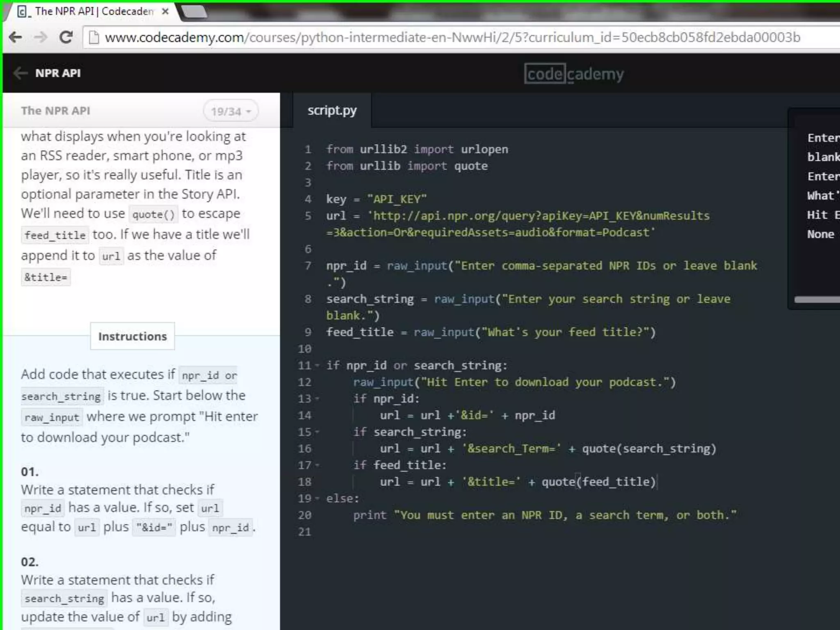The image size is (840, 630).
Task: Open a new browser tab
Action: 194,11
